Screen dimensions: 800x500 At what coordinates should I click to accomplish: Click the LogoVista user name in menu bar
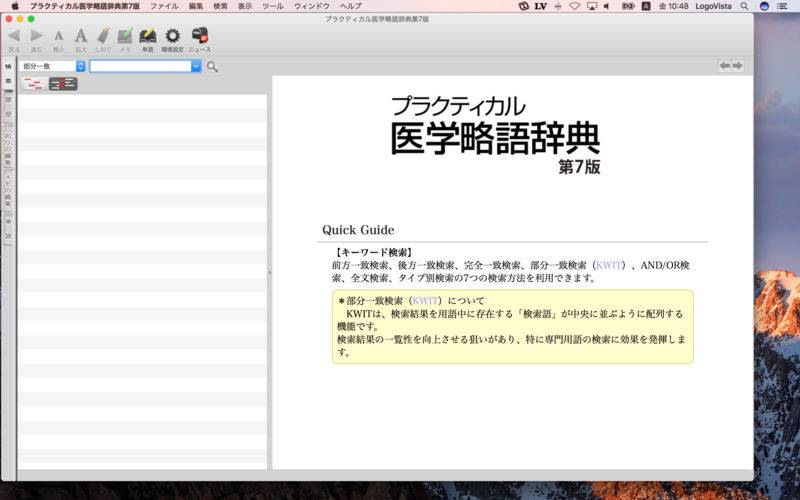click(713, 6)
